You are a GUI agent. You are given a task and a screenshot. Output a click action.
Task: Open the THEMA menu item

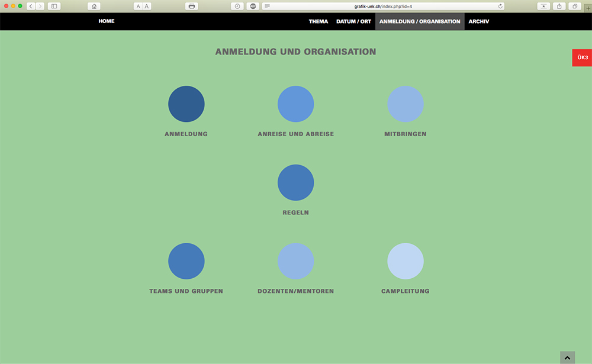tap(318, 21)
